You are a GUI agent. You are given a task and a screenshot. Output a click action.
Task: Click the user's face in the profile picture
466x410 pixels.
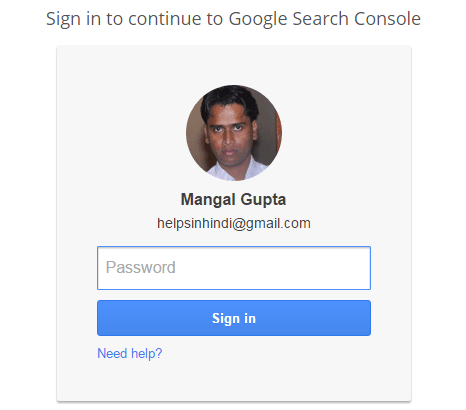point(230,137)
